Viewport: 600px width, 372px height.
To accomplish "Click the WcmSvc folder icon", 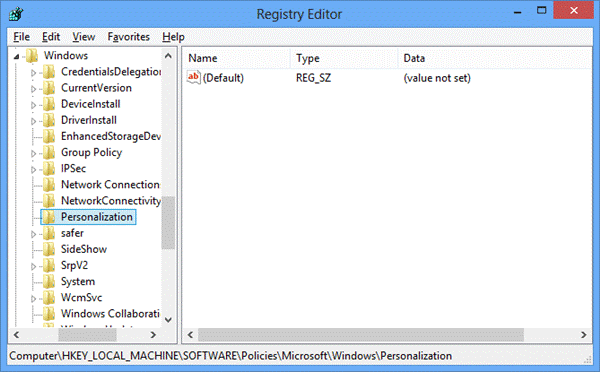I will (49, 298).
